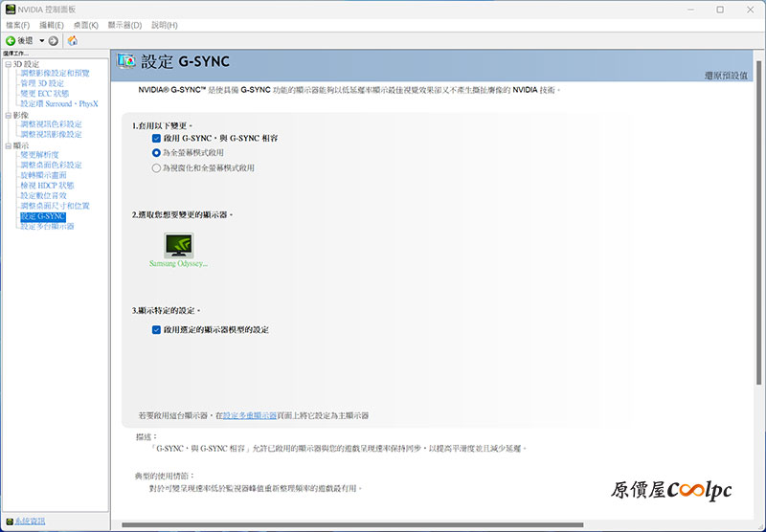Click the 設定 G-SYNC header icon
766x532 pixels.
click(126, 61)
